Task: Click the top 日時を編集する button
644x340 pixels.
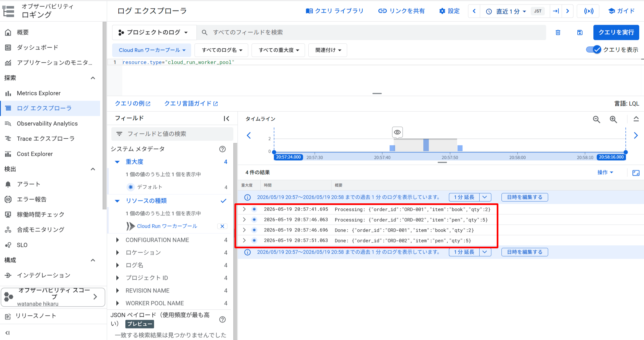Action: (525, 197)
